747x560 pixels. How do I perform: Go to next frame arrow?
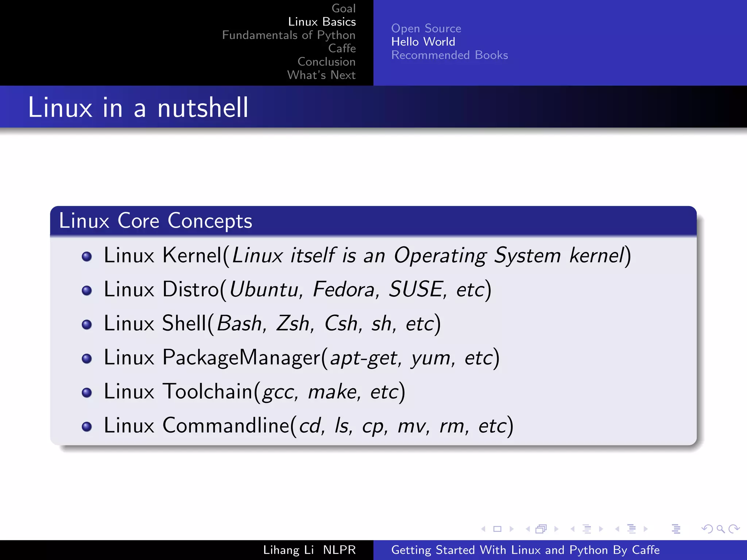[556, 529]
